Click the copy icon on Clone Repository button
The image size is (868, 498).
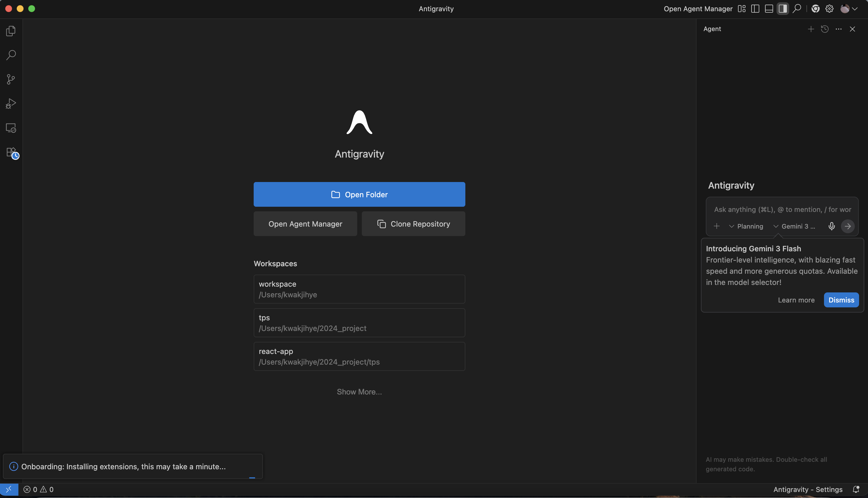[381, 224]
